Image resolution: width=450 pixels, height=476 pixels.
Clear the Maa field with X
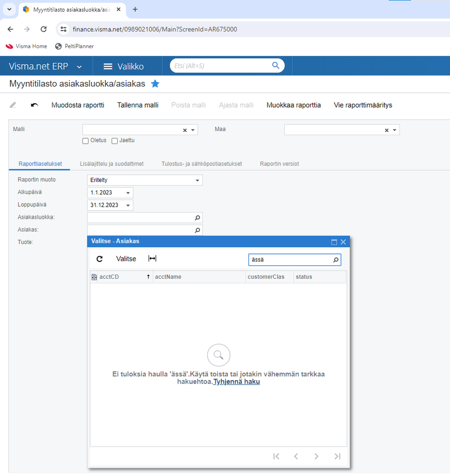pyautogui.click(x=387, y=130)
